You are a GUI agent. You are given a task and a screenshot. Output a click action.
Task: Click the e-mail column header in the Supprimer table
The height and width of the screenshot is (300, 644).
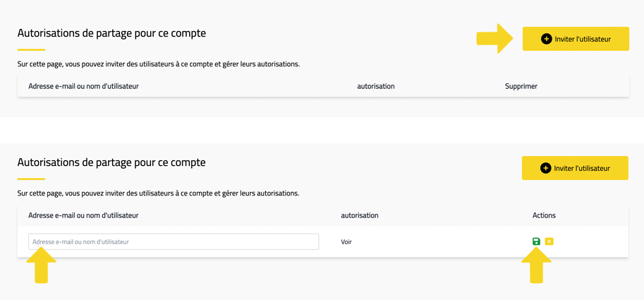83,86
